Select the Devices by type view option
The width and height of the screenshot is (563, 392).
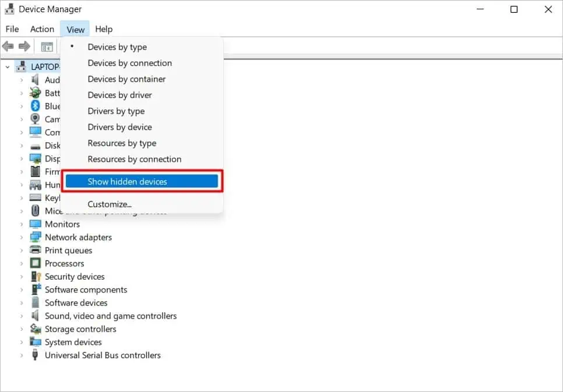coord(117,47)
